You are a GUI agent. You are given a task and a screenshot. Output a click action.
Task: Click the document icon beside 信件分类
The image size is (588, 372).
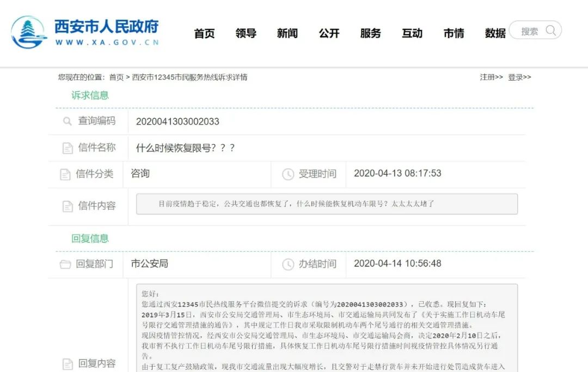[x=65, y=174]
